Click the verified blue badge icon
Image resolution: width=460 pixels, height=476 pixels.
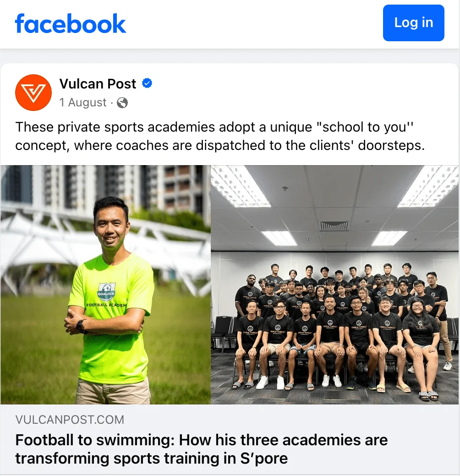tap(147, 83)
